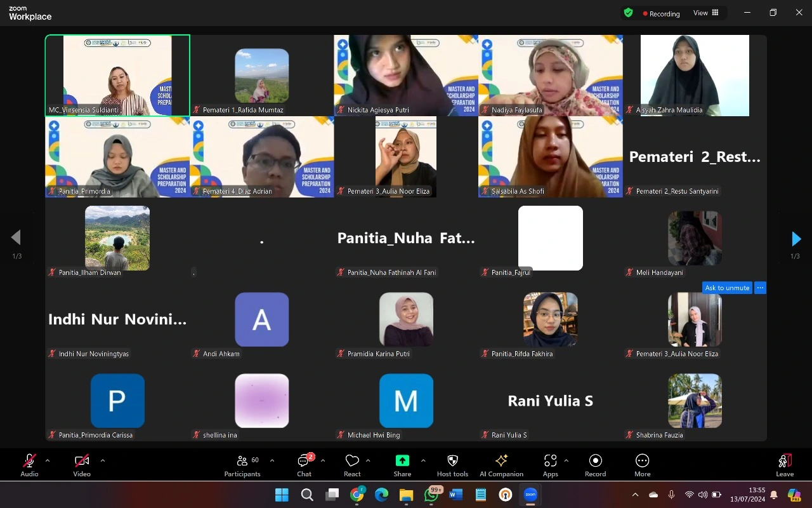Screen dimensions: 812x508
Task: Launch the AI Companion
Action: [501, 464]
